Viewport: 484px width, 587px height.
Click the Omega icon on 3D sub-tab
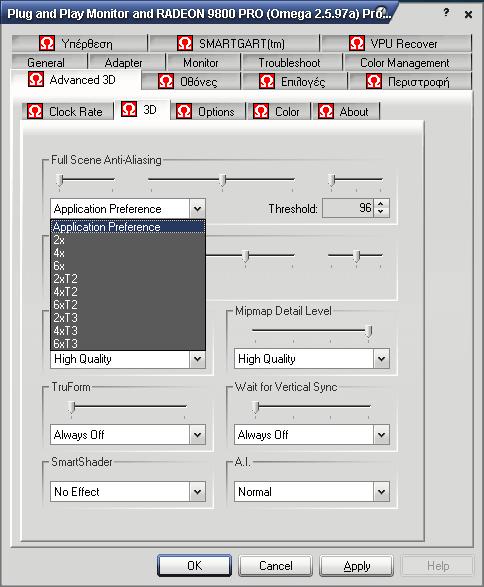point(129,109)
